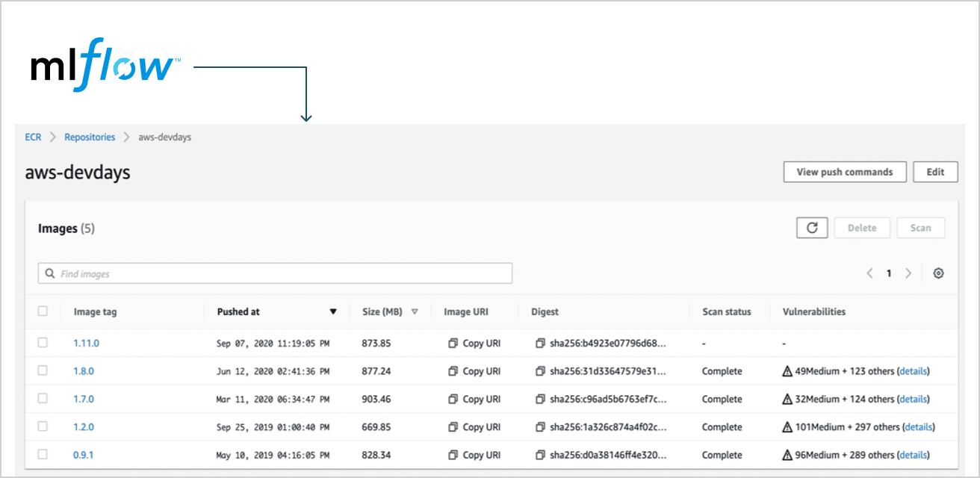
Task: Sort by Pushed at column arrow
Action: click(x=333, y=312)
